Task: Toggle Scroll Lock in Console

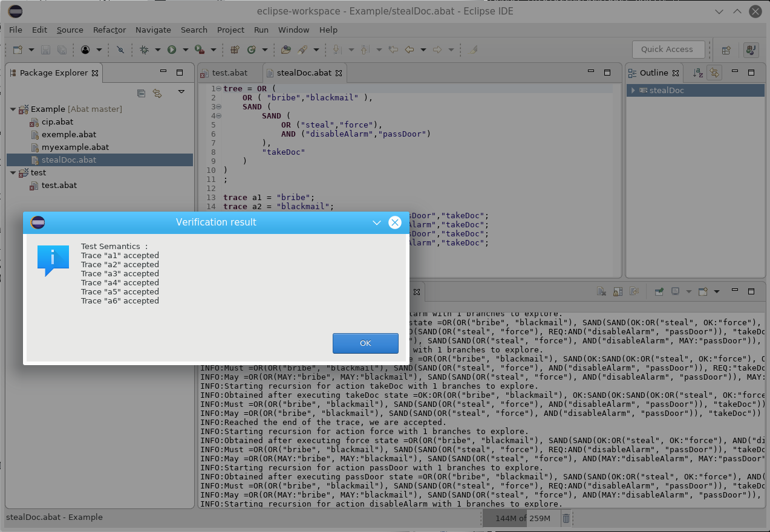Action: tap(618, 291)
